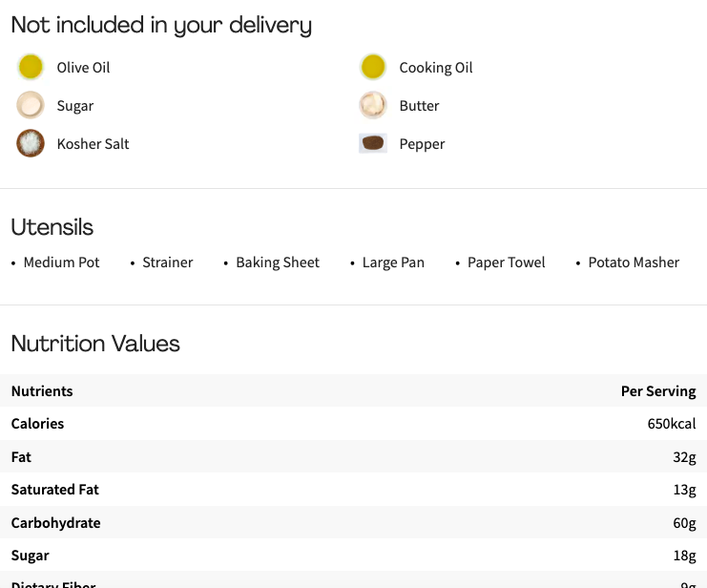Screen dimensions: 707x588
Task: Click the Saturated Fat nutrition row
Action: tap(353, 490)
